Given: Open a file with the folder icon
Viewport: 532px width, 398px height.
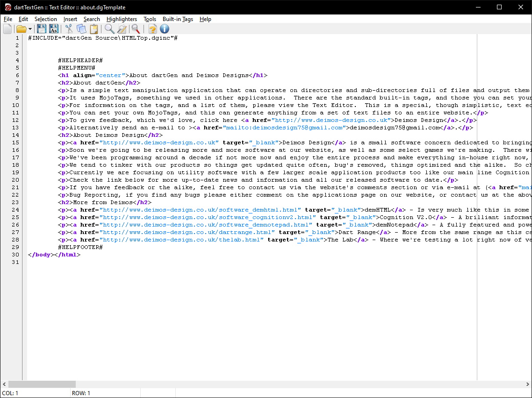Looking at the screenshot, I should pyautogui.click(x=21, y=29).
